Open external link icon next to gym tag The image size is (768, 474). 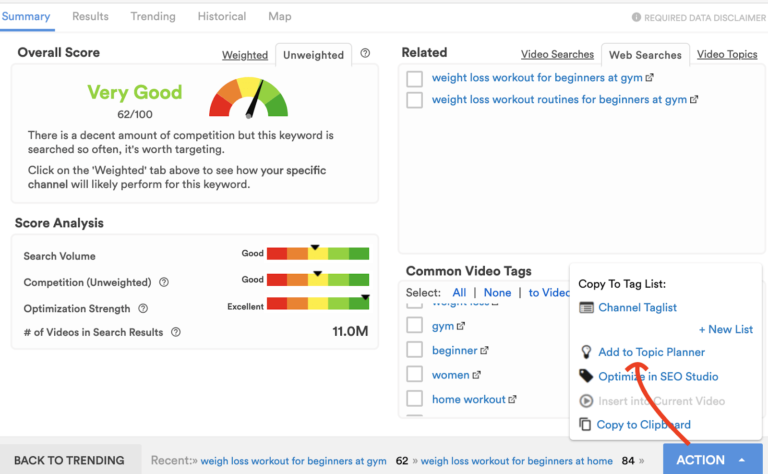pos(462,326)
